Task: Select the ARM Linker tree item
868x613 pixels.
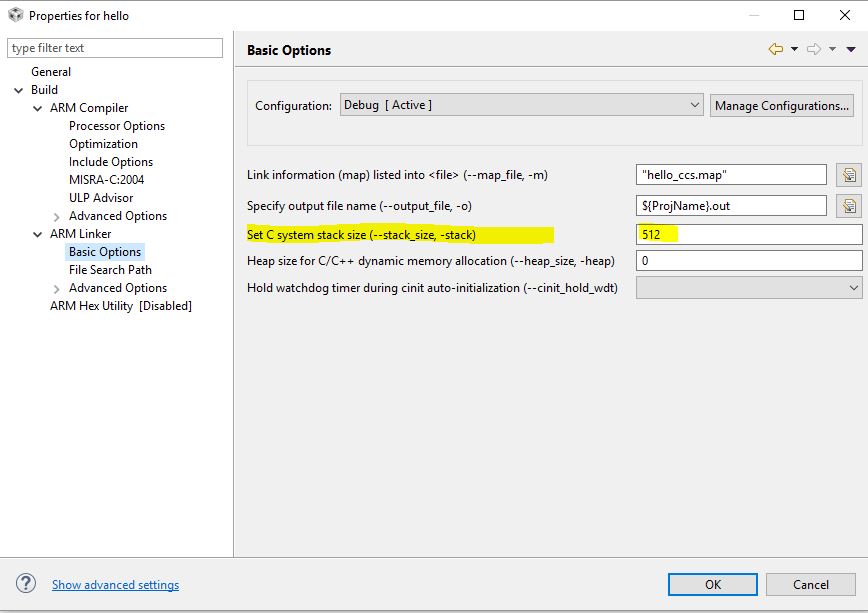Action: [80, 234]
